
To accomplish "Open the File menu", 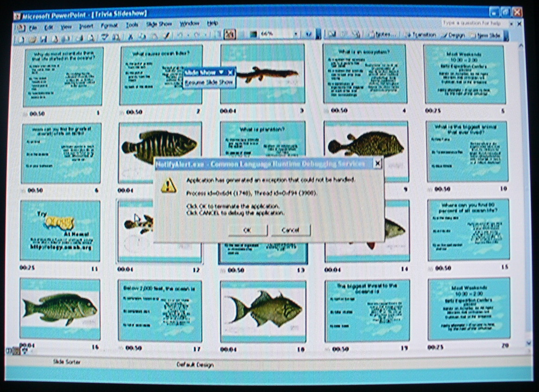I will click(33, 27).
